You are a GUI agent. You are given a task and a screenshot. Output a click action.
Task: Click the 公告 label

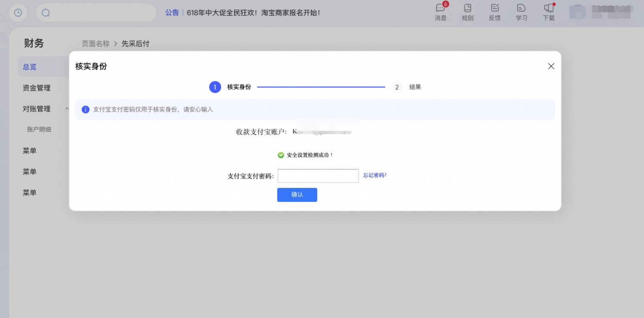pyautogui.click(x=172, y=13)
